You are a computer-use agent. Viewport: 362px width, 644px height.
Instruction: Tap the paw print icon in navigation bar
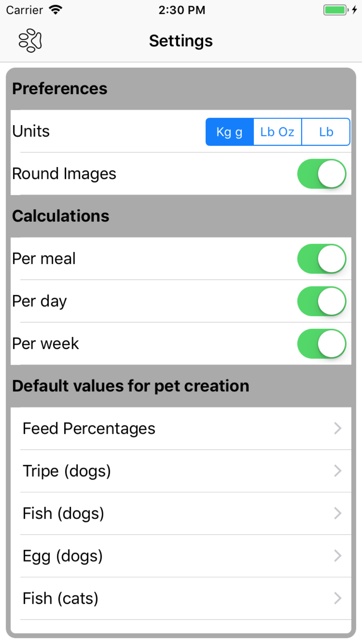coord(30,41)
